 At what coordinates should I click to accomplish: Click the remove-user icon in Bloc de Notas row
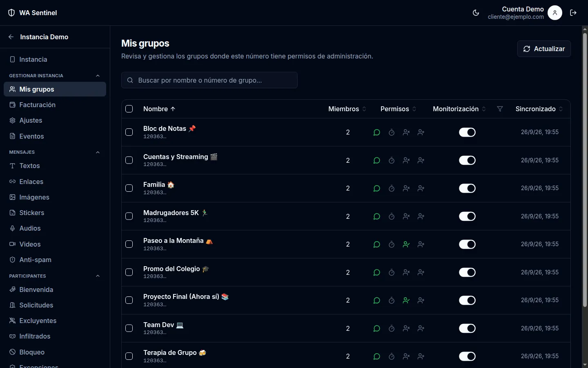pos(406,132)
